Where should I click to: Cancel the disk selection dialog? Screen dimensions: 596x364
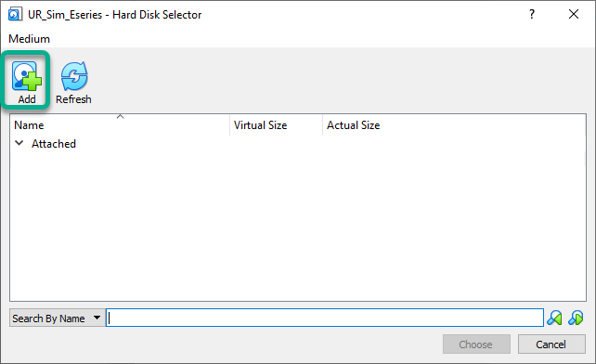coord(551,344)
